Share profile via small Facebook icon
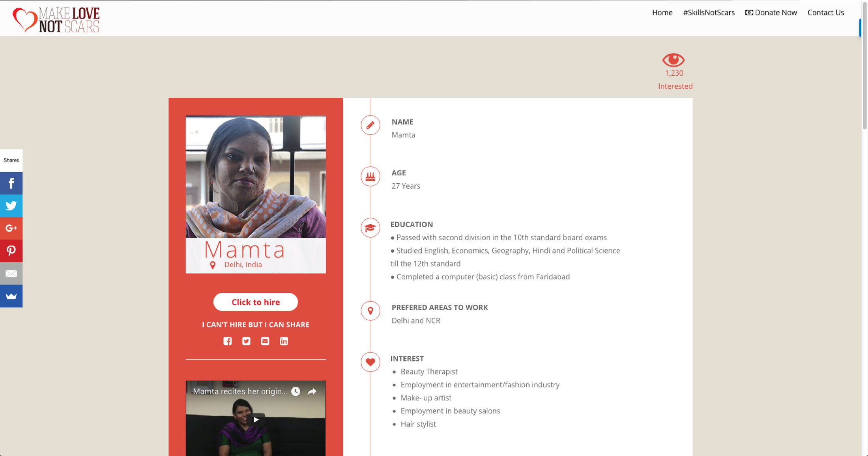Screen dimensions: 868x456 (x=227, y=341)
